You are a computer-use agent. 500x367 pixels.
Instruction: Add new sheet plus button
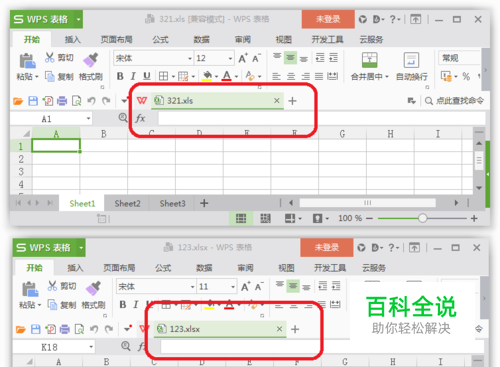pos(204,203)
